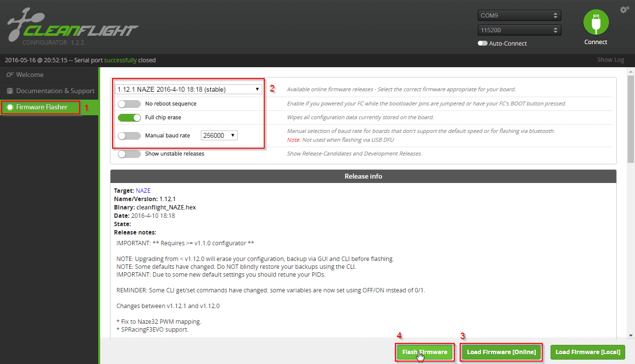This screenshot has height=364, width=635.
Task: Enable the Manual baud rate toggle
Action: pyautogui.click(x=129, y=135)
